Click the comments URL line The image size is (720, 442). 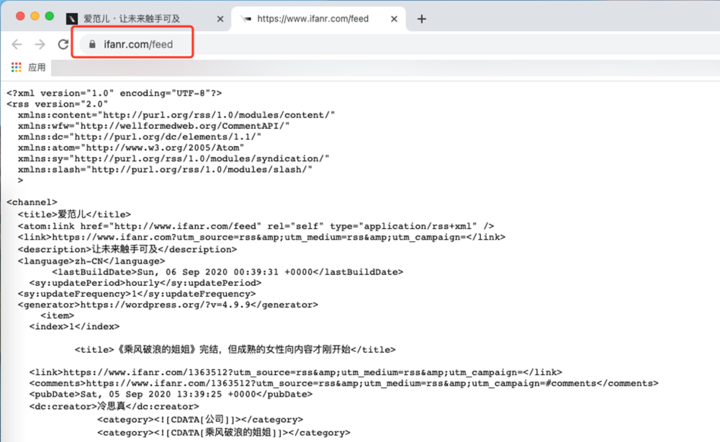(x=344, y=383)
